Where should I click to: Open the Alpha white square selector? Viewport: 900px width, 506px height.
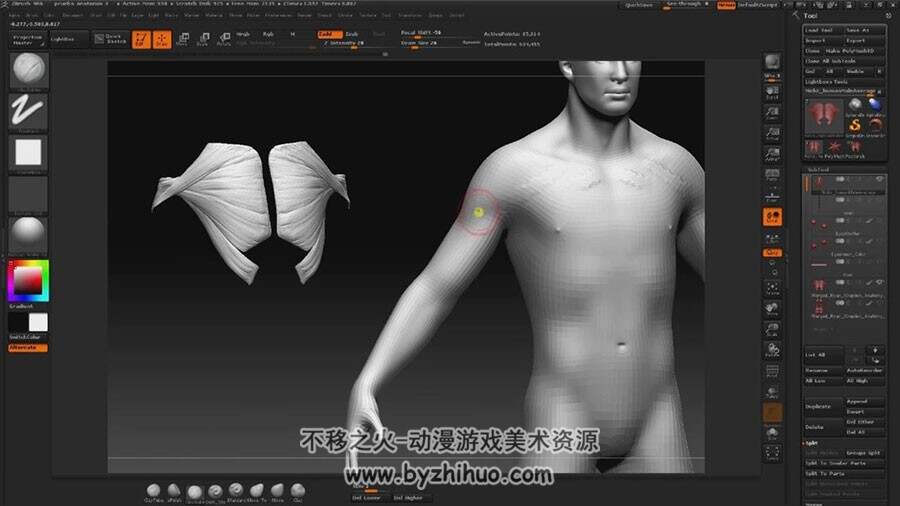coord(28,153)
